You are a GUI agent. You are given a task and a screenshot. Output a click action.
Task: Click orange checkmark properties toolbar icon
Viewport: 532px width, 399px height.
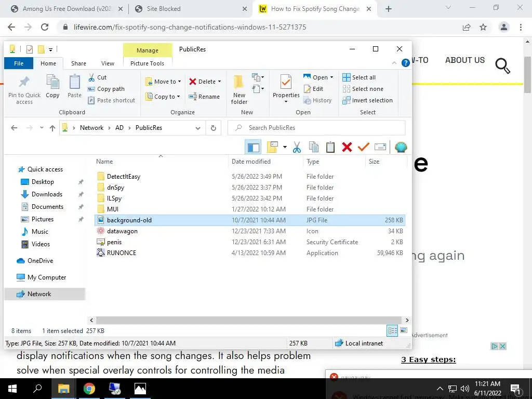pos(363,147)
